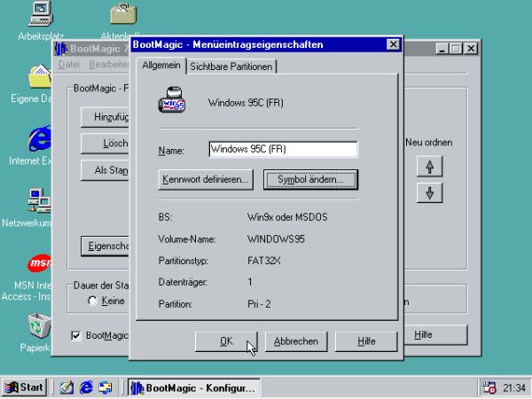Click the Partitionstyp value FAT32X
Screen dimensions: 532x399
point(264,261)
